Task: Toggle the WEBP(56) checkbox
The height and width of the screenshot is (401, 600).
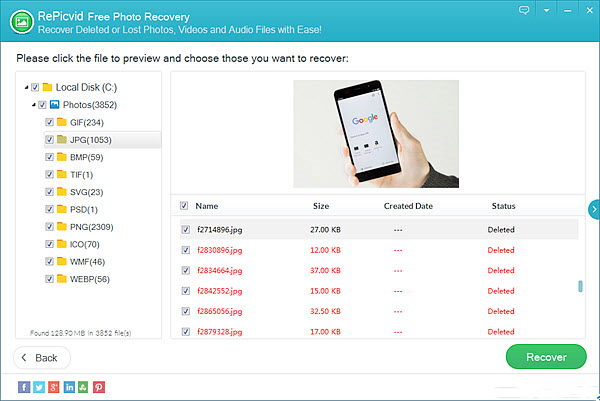Action: [49, 279]
